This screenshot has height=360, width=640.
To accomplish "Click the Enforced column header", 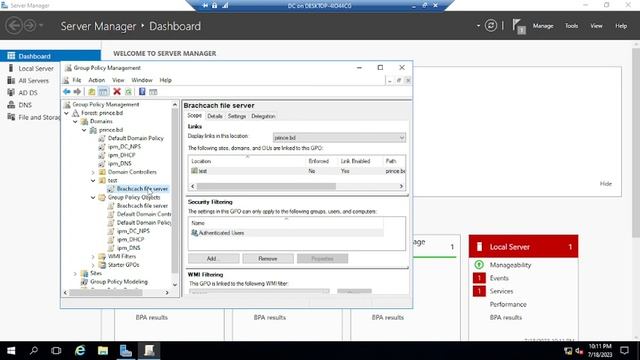I will pyautogui.click(x=318, y=161).
